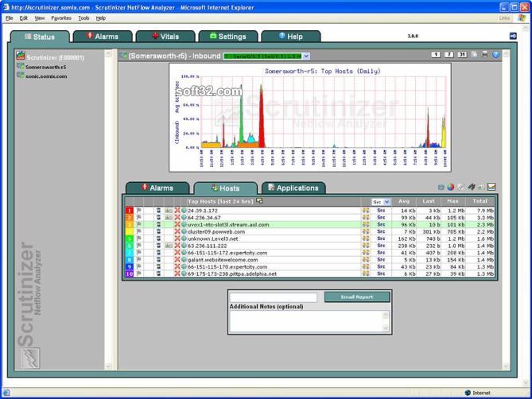This screenshot has height=399, width=532.
Task: Open the Src direction dropdown in table header
Action: pyautogui.click(x=381, y=202)
